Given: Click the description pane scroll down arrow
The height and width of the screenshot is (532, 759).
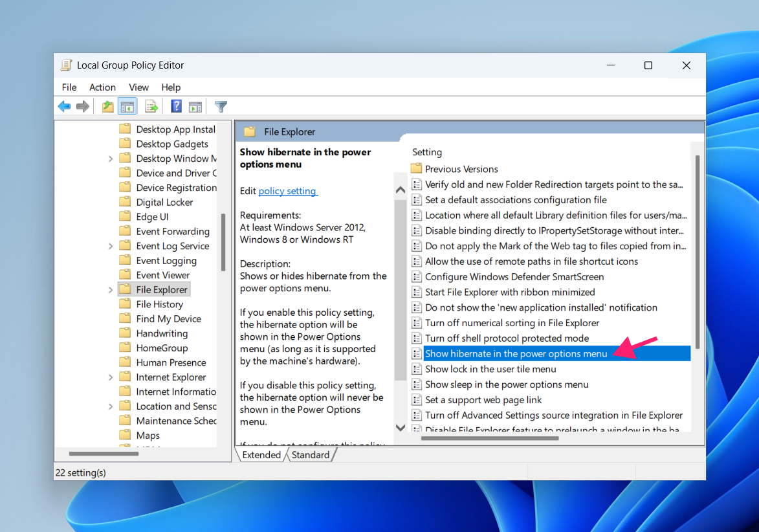Looking at the screenshot, I should [401, 427].
